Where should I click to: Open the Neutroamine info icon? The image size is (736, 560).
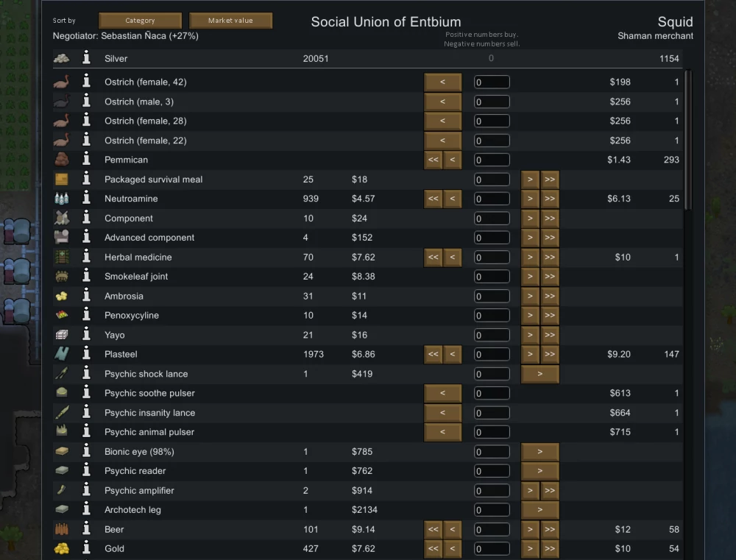point(86,199)
